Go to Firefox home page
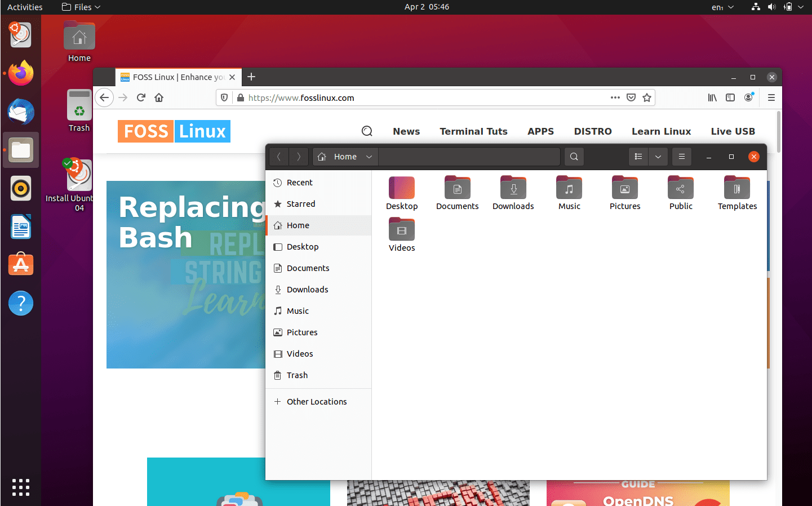 click(x=159, y=97)
